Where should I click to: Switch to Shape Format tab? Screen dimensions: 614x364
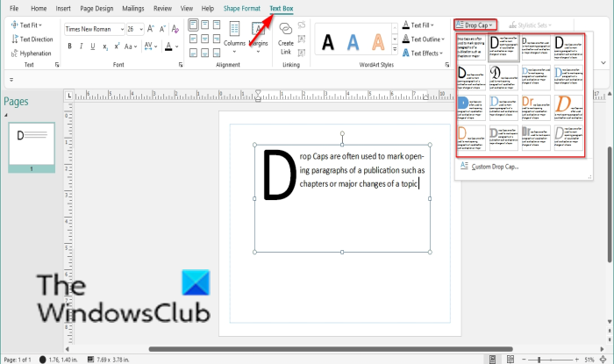[x=241, y=8]
